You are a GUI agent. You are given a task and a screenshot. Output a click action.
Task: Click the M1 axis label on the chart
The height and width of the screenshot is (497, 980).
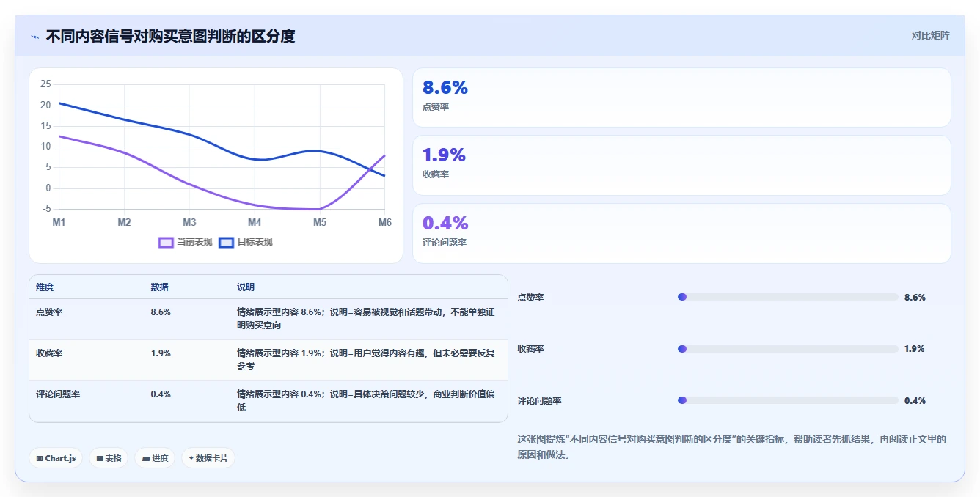pyautogui.click(x=59, y=222)
